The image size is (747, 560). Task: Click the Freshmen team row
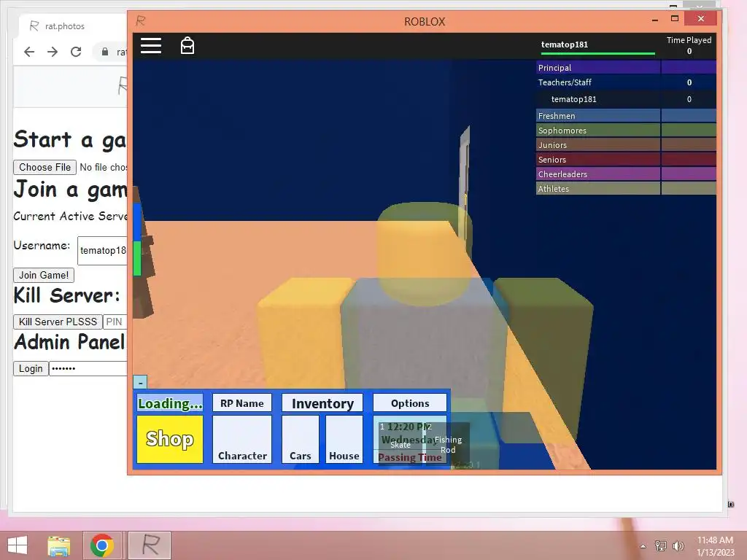(x=626, y=116)
